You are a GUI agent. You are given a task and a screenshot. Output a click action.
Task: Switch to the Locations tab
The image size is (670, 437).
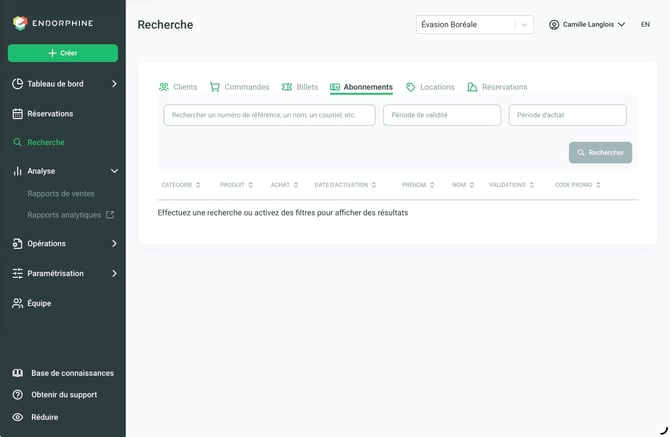pos(430,87)
